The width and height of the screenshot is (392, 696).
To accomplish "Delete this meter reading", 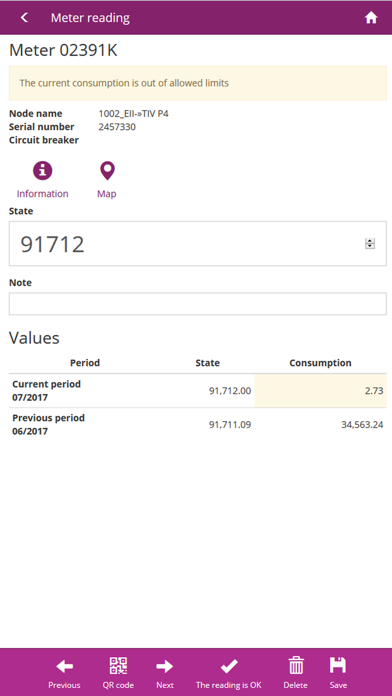I will pos(296,673).
